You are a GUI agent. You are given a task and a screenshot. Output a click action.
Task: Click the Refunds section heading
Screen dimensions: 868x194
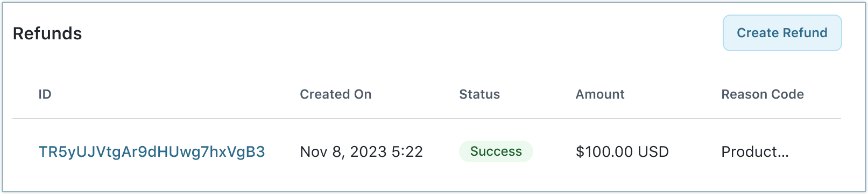pos(47,33)
